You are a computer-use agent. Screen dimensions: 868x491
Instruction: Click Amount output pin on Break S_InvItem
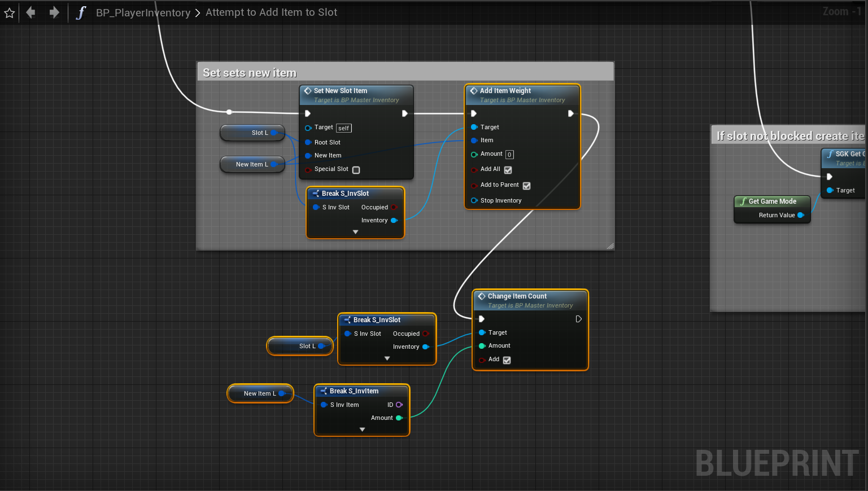[x=399, y=418]
